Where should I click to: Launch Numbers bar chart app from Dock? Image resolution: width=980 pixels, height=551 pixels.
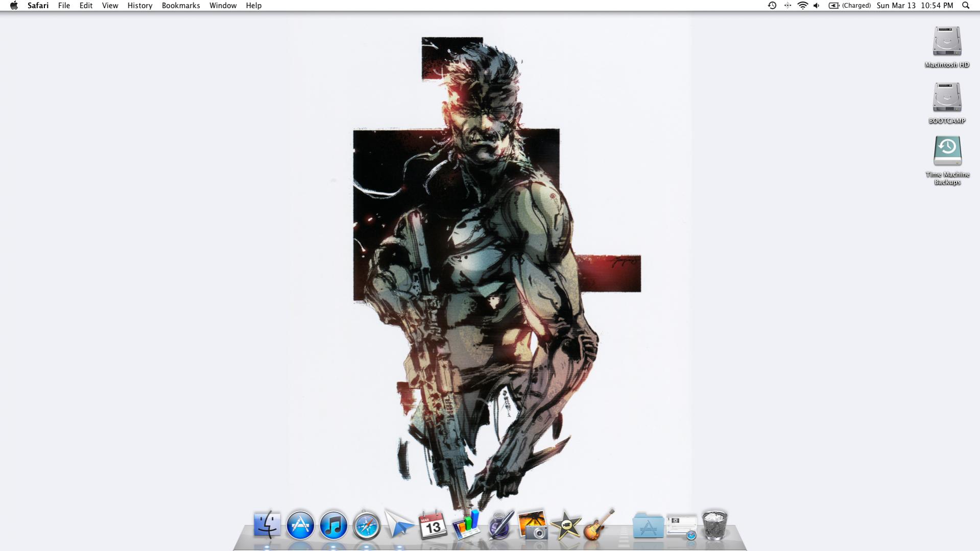(x=466, y=524)
